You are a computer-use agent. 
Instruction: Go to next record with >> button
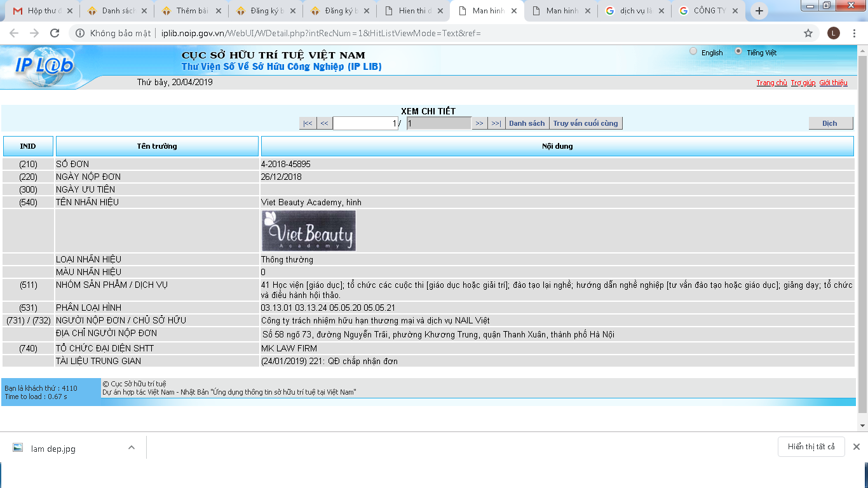pyautogui.click(x=480, y=123)
